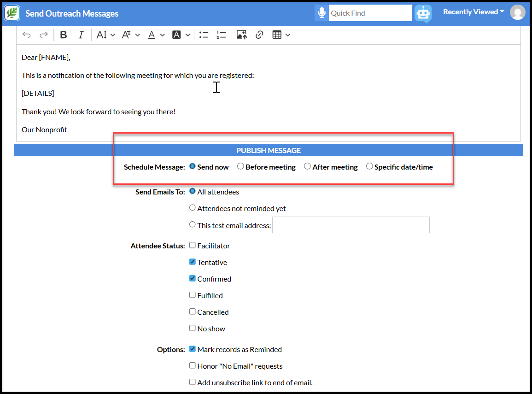Expand the font size dropdown arrow

[113, 35]
